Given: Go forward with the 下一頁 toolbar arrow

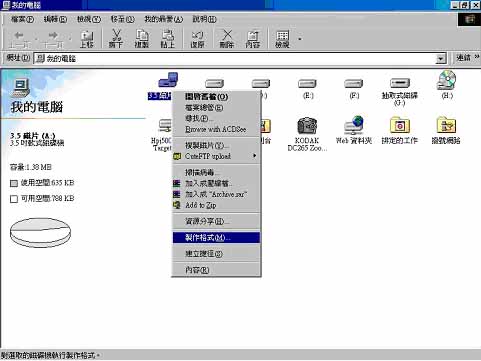Looking at the screenshot, I should tap(53, 39).
